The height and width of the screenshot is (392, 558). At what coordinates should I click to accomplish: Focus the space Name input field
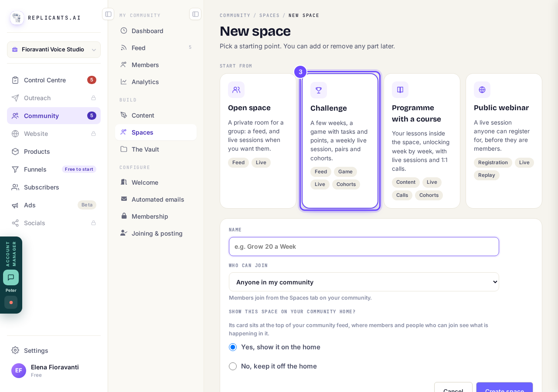click(364, 247)
